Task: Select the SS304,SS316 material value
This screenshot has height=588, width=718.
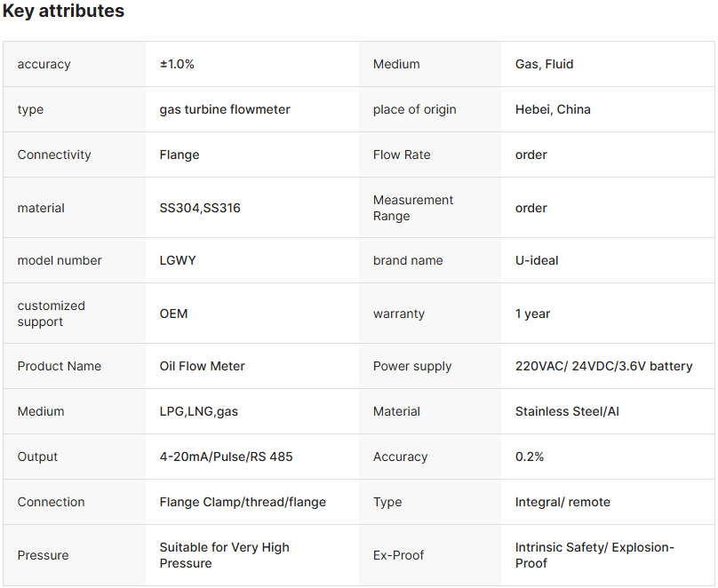Action: click(x=200, y=208)
